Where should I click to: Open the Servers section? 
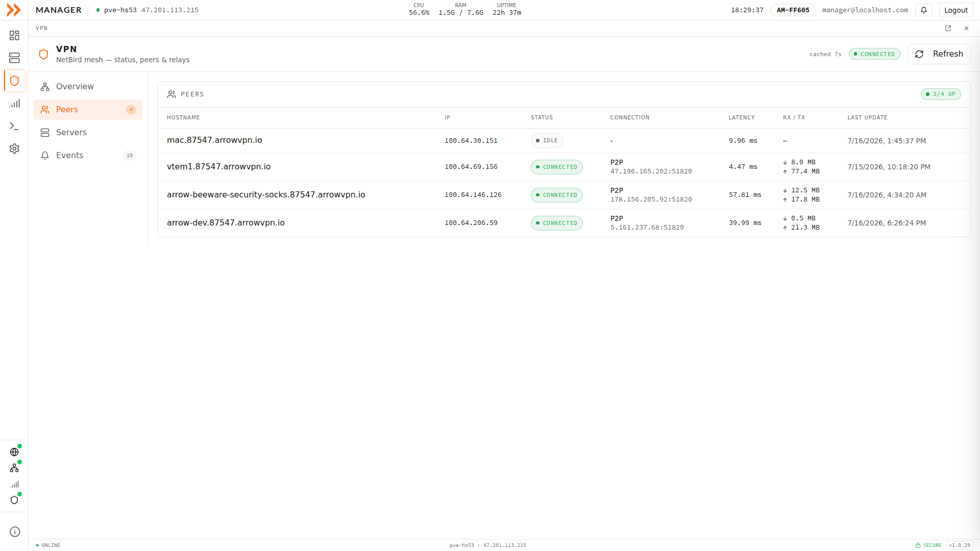(88, 133)
